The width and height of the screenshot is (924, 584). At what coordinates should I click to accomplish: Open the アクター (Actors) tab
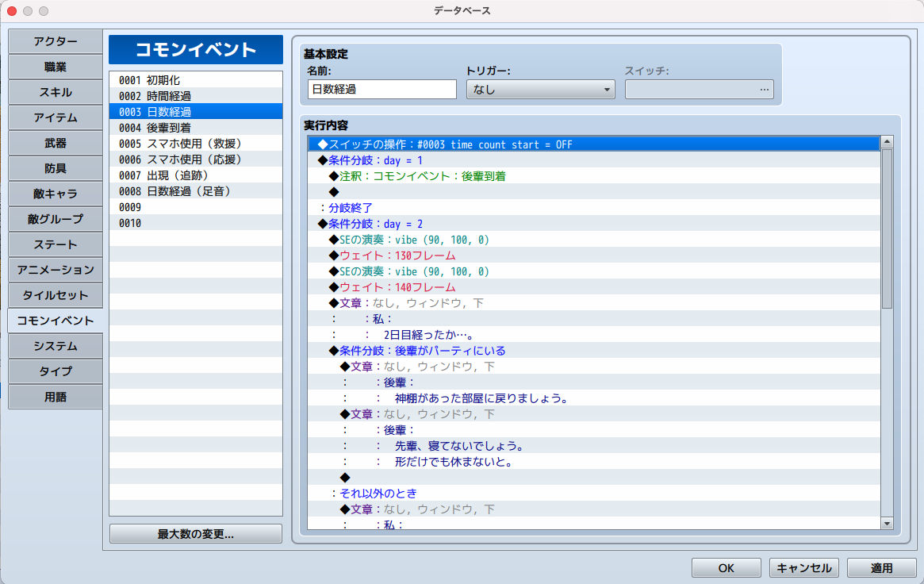click(x=56, y=41)
